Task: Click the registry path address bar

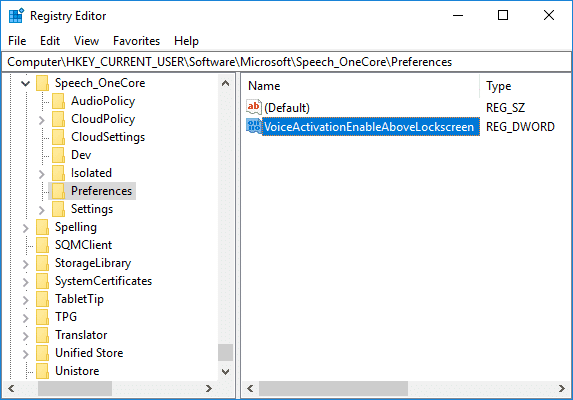Action: pyautogui.click(x=286, y=62)
